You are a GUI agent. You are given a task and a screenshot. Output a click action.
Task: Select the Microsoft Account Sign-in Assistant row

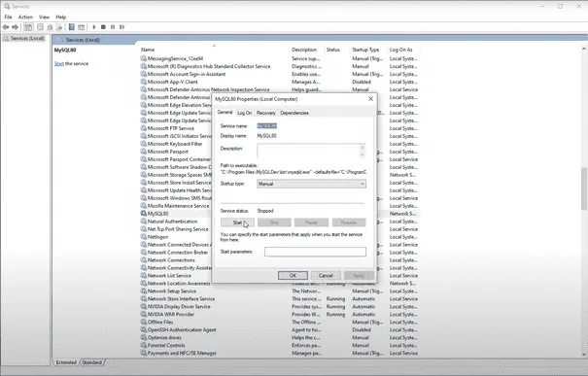(279, 74)
